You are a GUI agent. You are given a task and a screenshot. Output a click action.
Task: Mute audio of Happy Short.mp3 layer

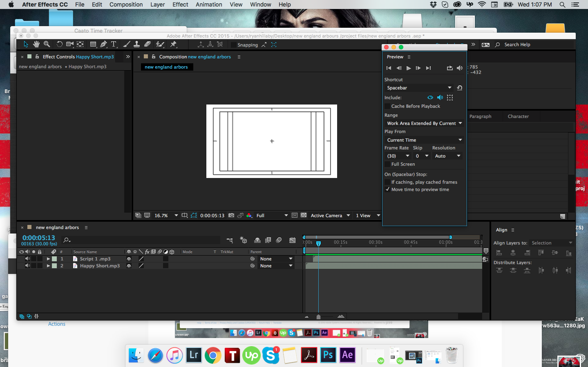(x=27, y=266)
